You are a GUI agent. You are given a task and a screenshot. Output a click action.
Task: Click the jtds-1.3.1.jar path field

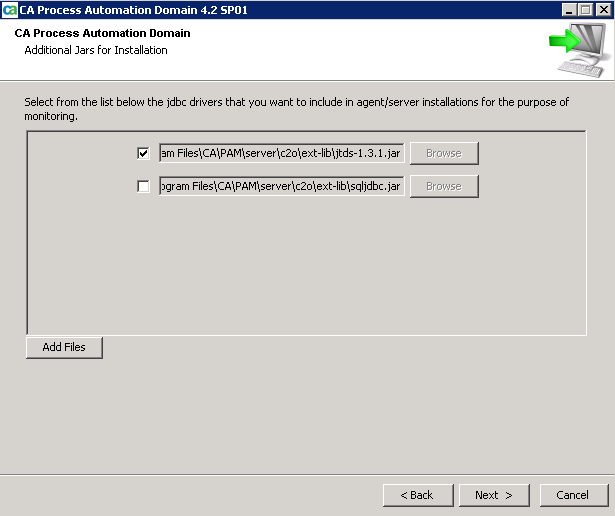tap(281, 153)
